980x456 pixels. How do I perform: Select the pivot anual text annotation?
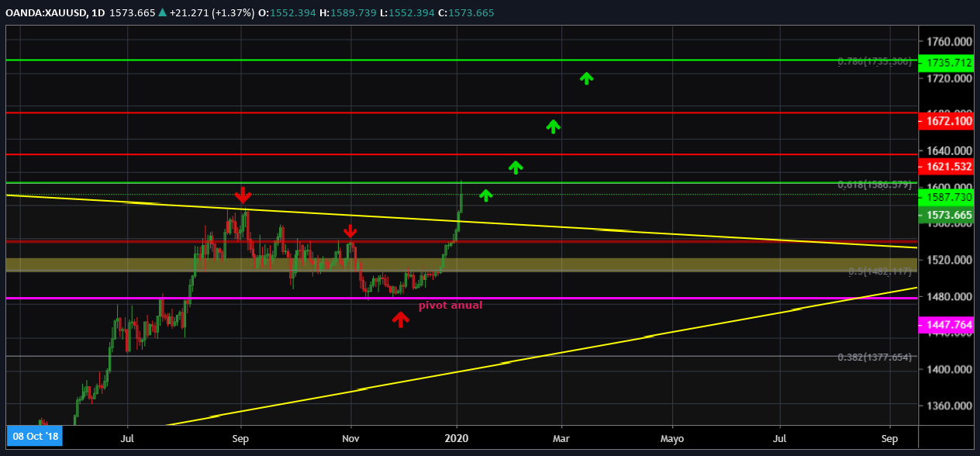pos(450,306)
